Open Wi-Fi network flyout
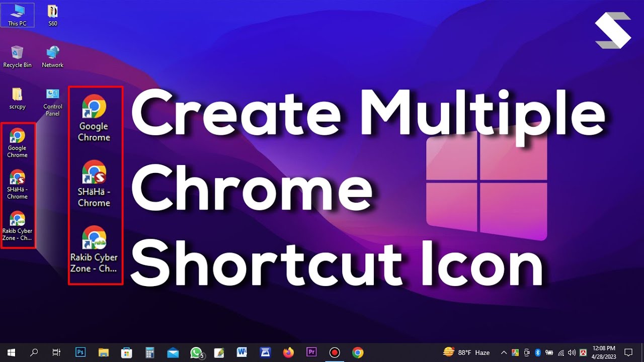 coord(561,352)
